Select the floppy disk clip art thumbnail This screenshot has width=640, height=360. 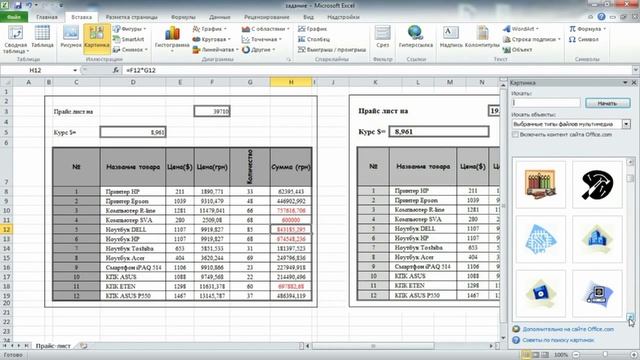(x=540, y=293)
